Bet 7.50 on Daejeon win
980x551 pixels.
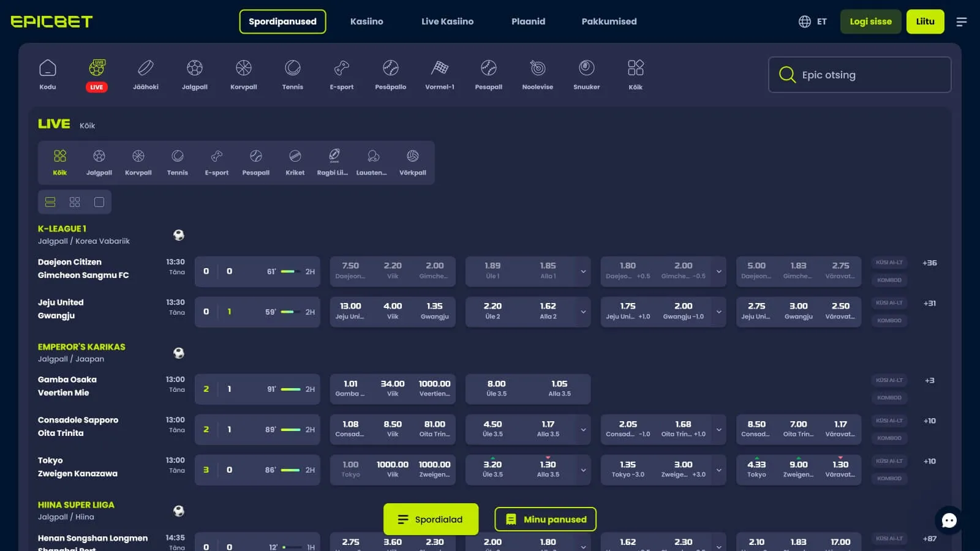(350, 271)
